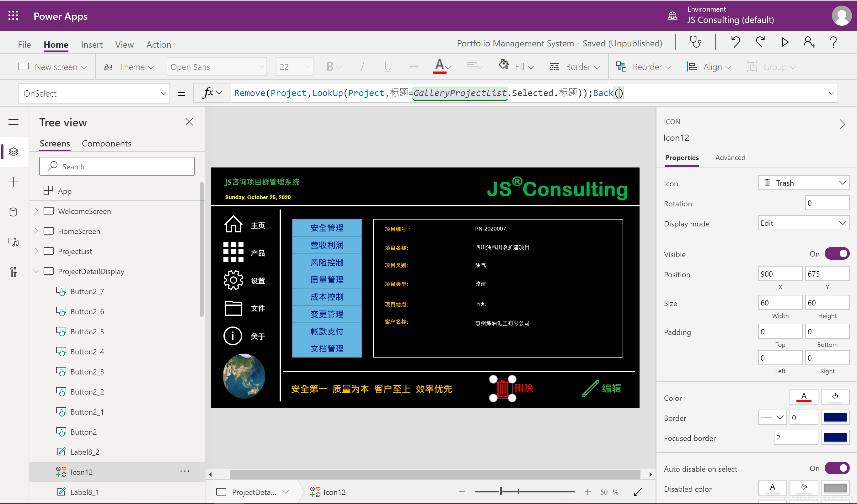Toggle the Visible switch
The image size is (857, 504).
click(837, 254)
